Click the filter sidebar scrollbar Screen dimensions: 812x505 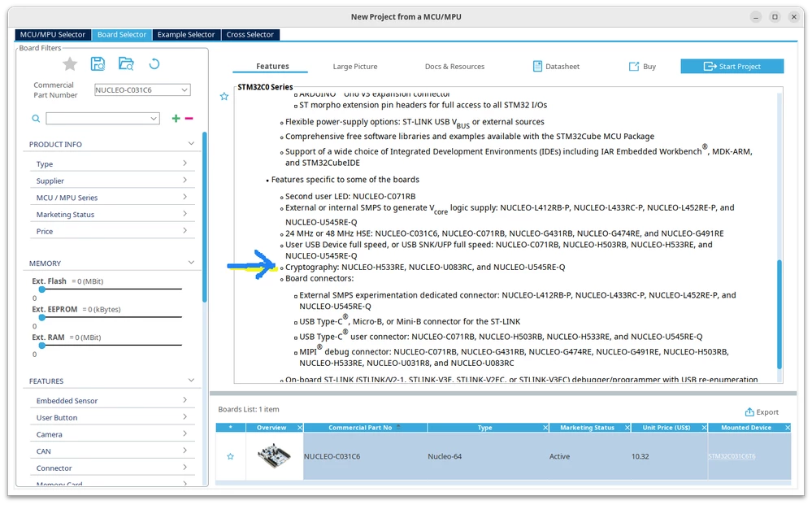tap(205, 216)
